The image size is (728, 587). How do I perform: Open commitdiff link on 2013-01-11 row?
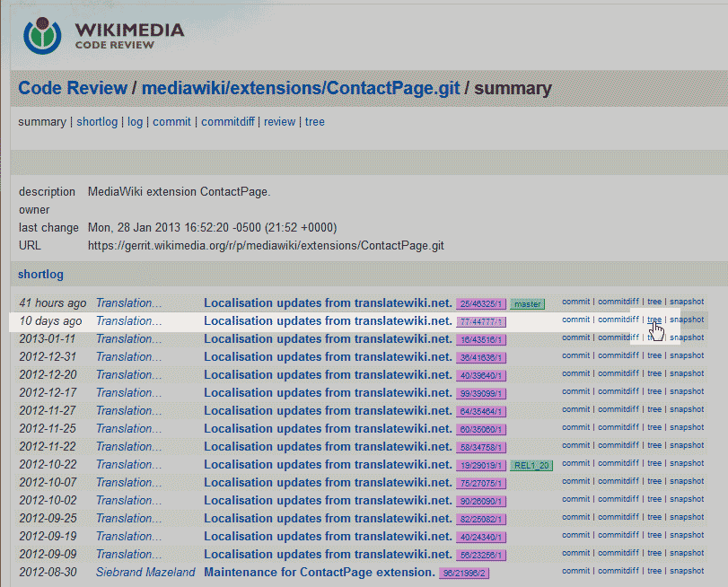(618, 337)
